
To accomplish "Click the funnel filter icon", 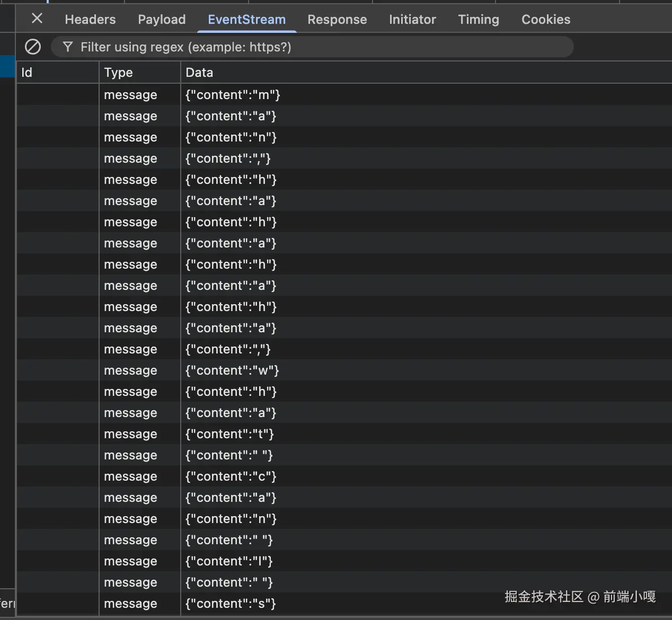I will pos(68,47).
